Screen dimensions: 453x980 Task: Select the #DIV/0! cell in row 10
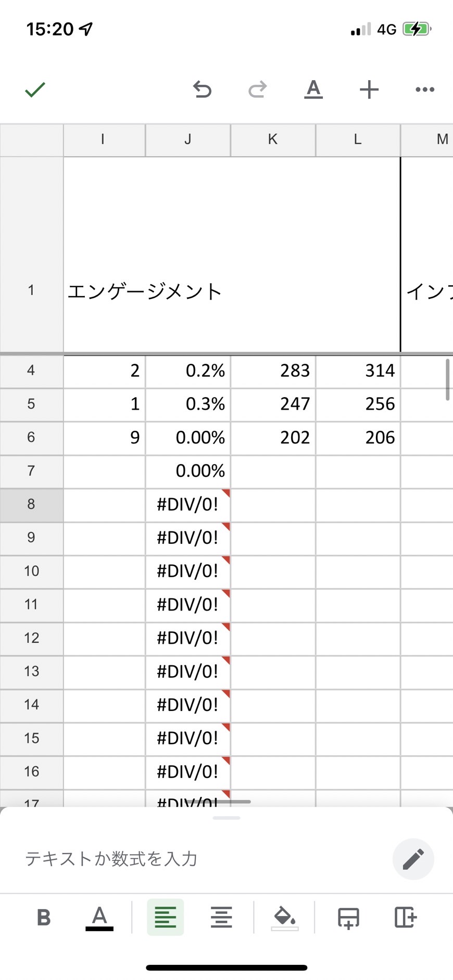point(188,571)
